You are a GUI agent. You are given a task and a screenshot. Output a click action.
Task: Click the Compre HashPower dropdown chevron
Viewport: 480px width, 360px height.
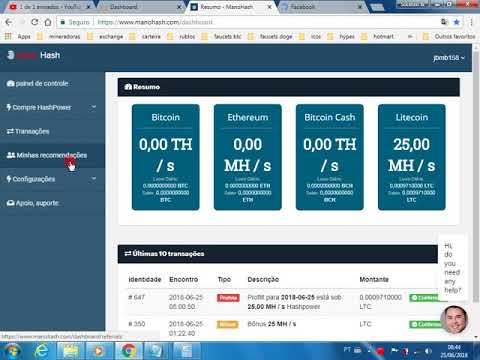pos(94,107)
